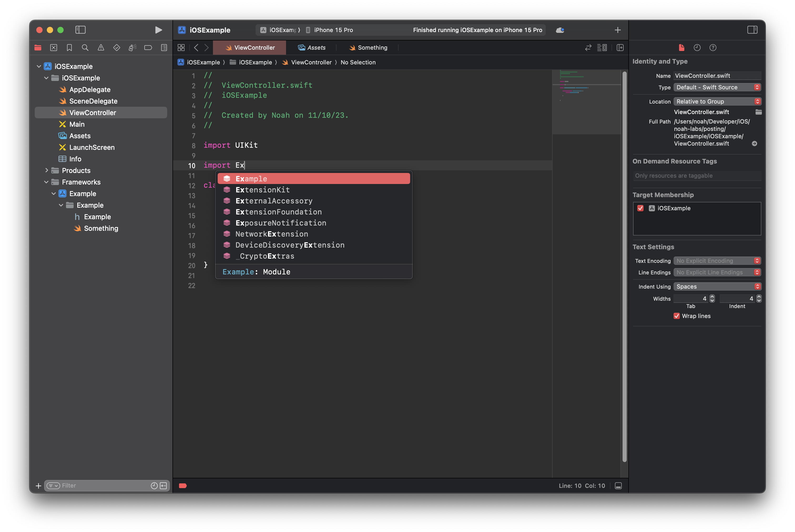Open the Location dropdown Relative to Group

tap(717, 101)
